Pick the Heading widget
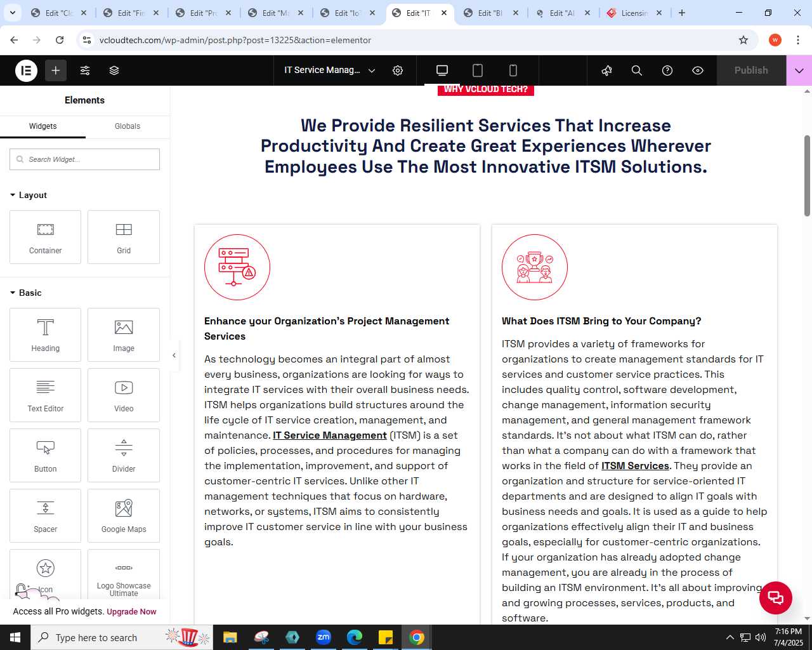This screenshot has width=812, height=650. pos(46,335)
